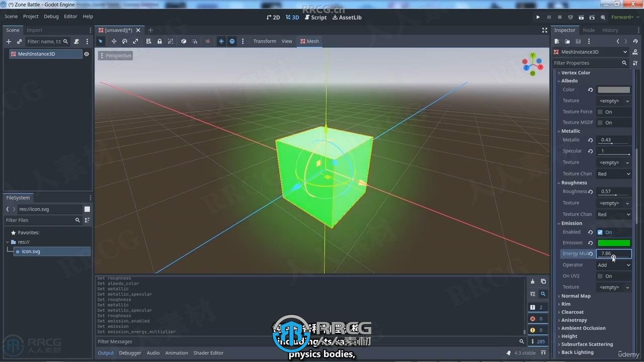
Task: Open sun and environment settings three-dot menu
Action: (243, 41)
